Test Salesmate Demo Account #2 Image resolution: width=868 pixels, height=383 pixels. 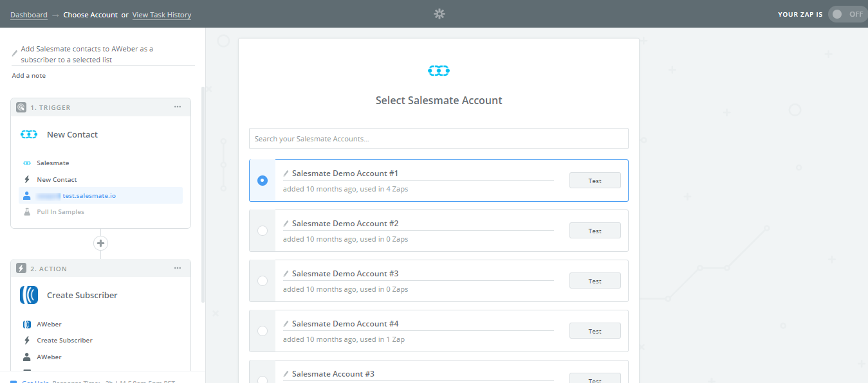[x=595, y=231]
